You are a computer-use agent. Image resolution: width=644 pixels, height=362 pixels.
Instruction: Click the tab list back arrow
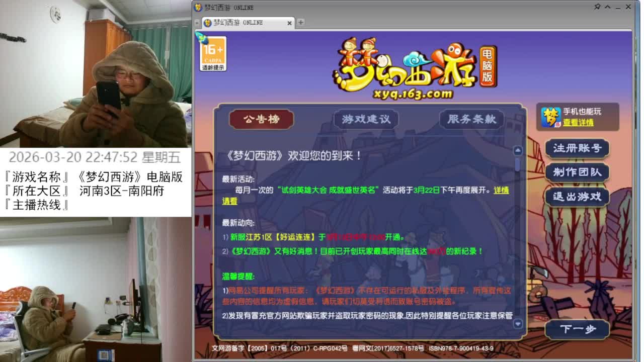[197, 23]
